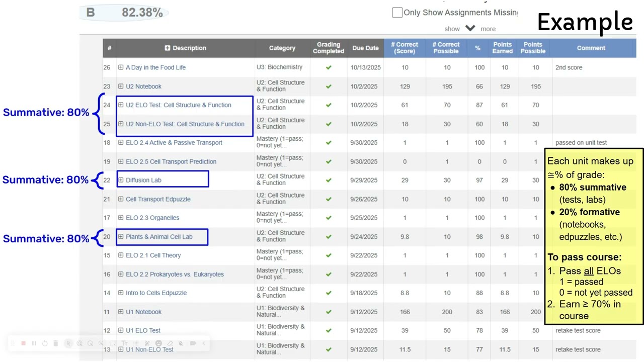Click the retake test score comment for U1 ELO Test
The height and width of the screenshot is (362, 644).
(x=578, y=330)
